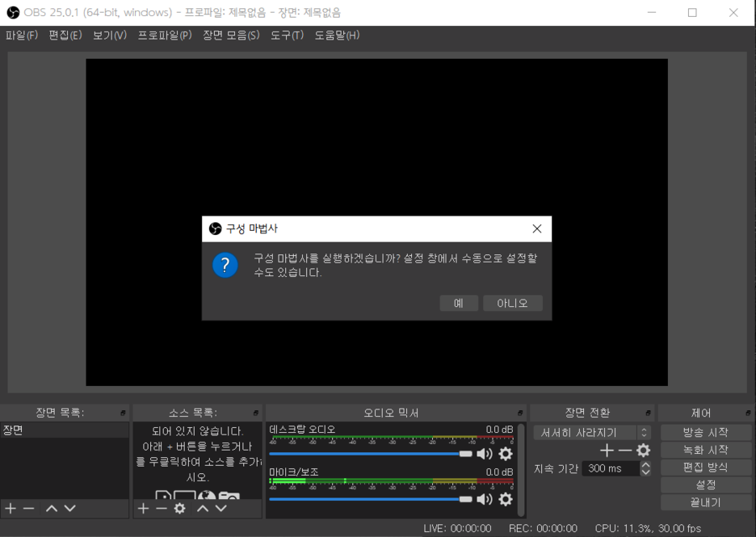Viewport: 756px width, 537px height.
Task: Open the 프로파일(P) menu
Action: click(x=165, y=36)
